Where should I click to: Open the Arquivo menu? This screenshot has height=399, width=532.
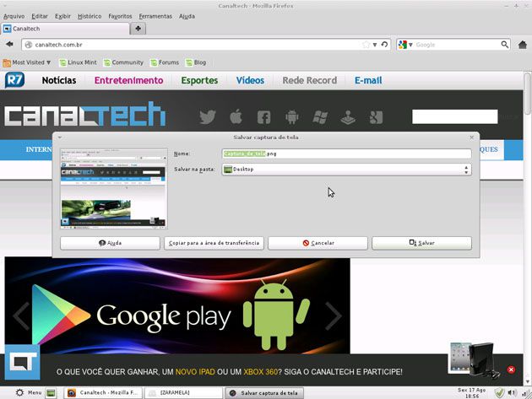coord(14,16)
